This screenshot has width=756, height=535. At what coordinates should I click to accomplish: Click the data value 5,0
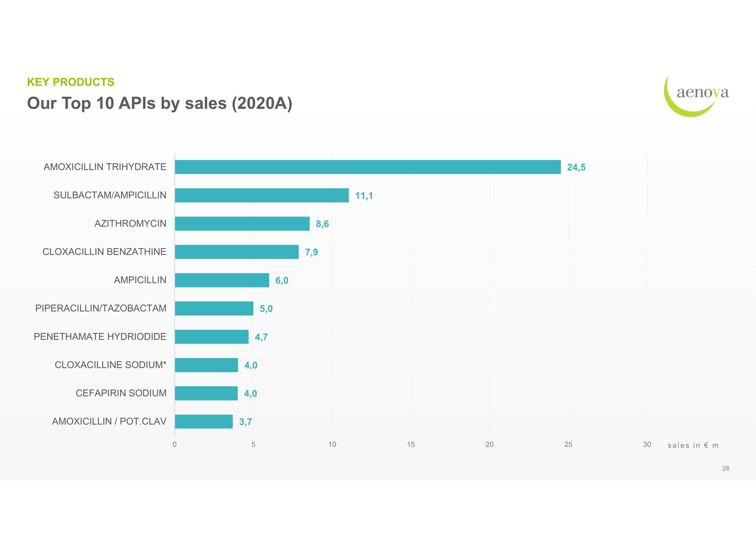tap(266, 309)
